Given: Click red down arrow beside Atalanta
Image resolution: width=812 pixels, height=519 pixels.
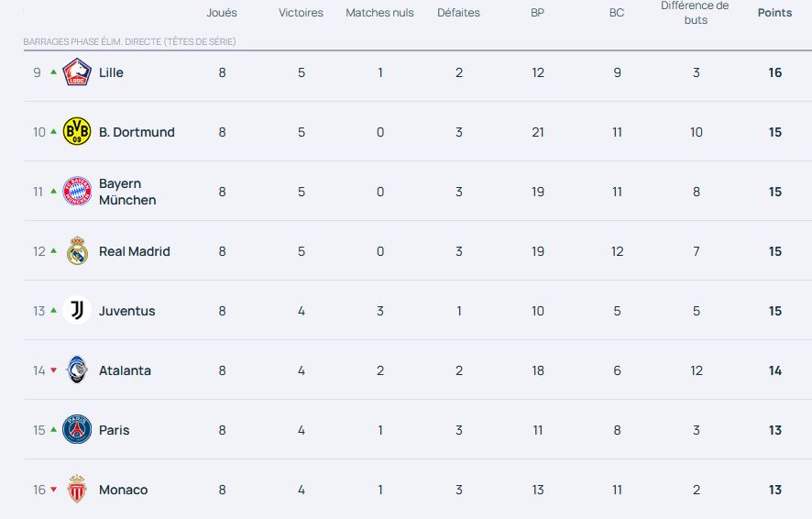Looking at the screenshot, I should [x=53, y=370].
